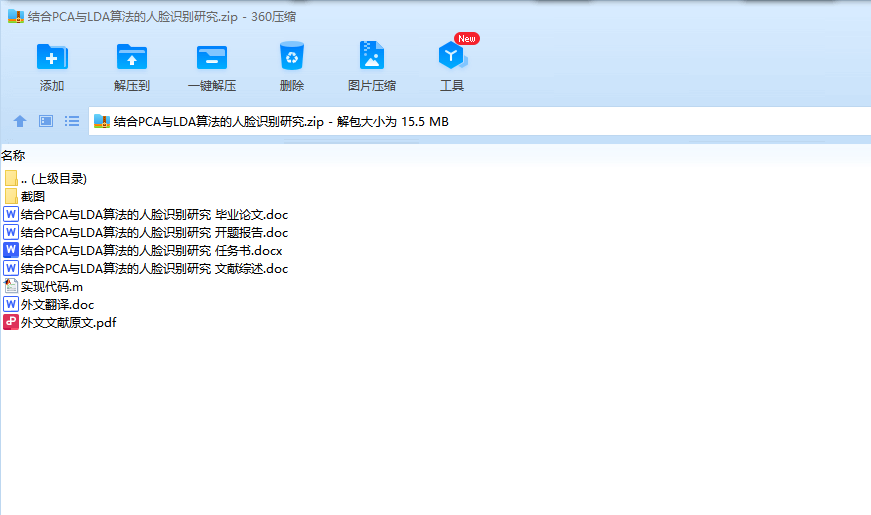This screenshot has width=871, height=515.
Task: Click the 一键解压 one-click extract icon
Action: point(212,57)
